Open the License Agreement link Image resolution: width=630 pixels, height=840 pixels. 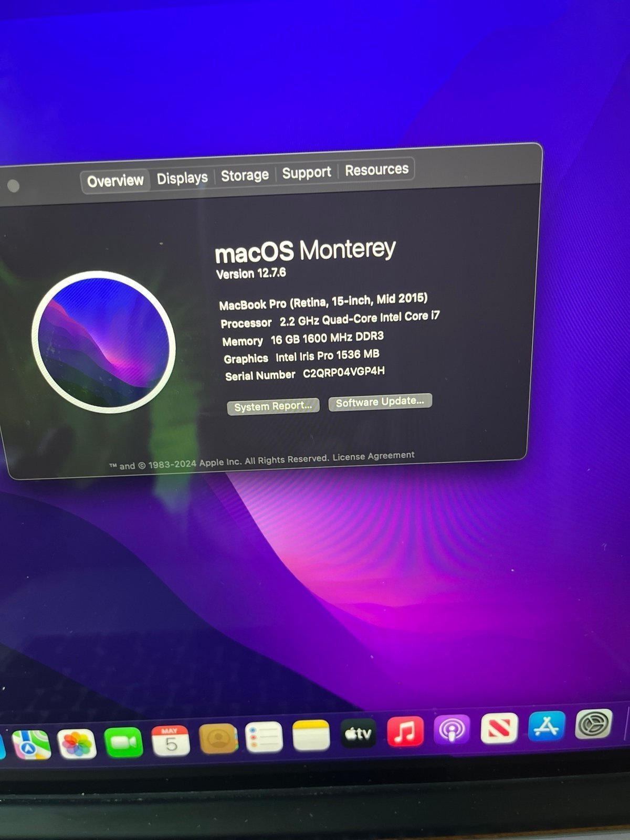coord(374,456)
